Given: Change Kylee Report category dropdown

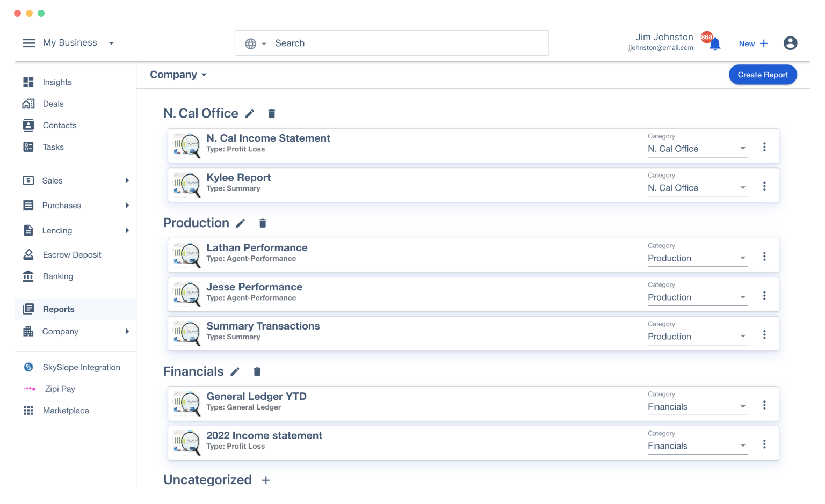Looking at the screenshot, I should (x=697, y=188).
